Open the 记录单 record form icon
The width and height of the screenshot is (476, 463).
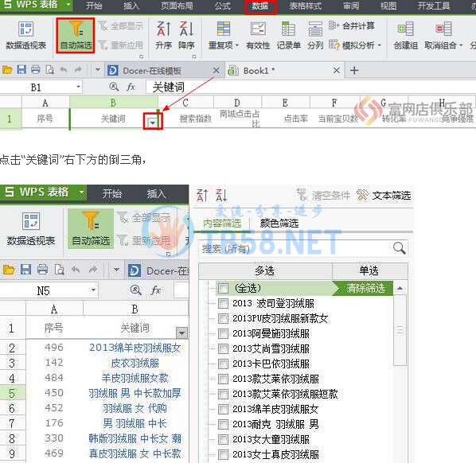(x=288, y=35)
